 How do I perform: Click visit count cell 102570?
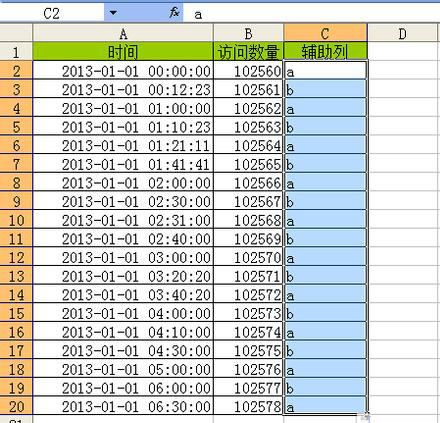point(248,257)
